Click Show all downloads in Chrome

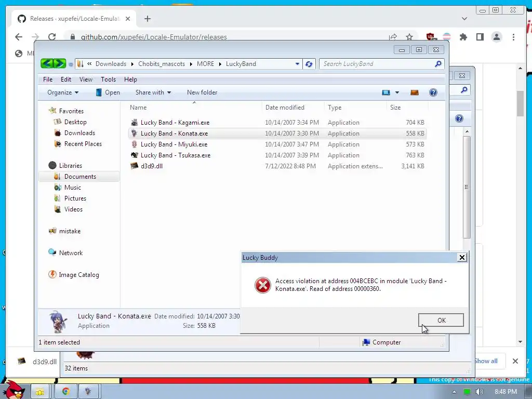(x=486, y=361)
